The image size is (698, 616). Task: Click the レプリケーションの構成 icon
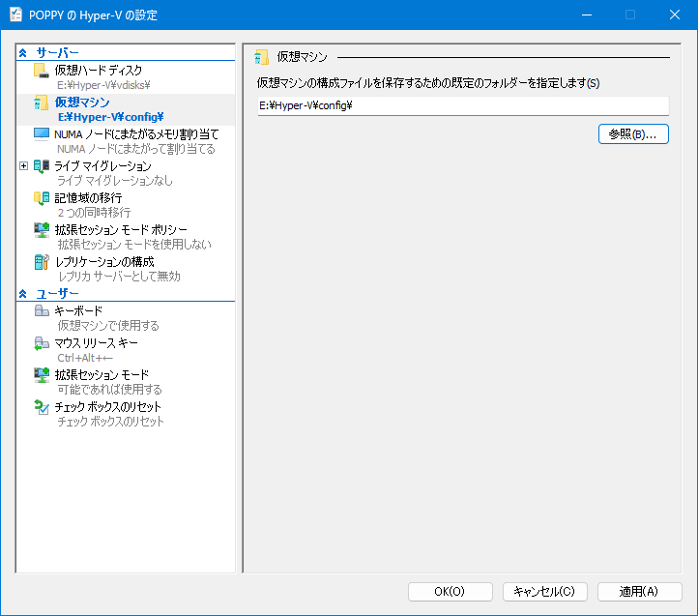(42, 262)
